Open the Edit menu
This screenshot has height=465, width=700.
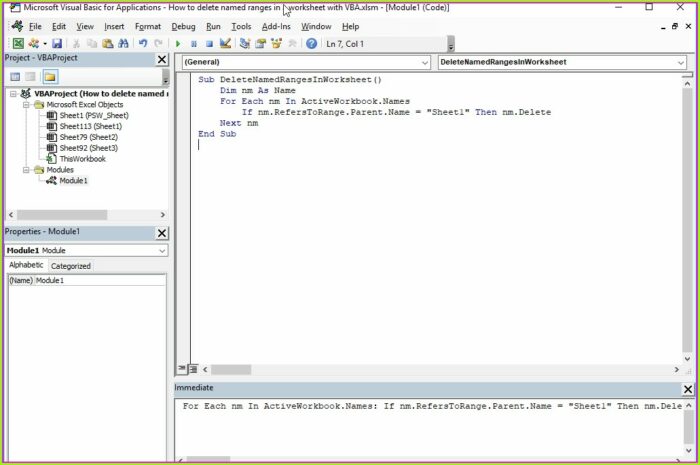tap(58, 27)
